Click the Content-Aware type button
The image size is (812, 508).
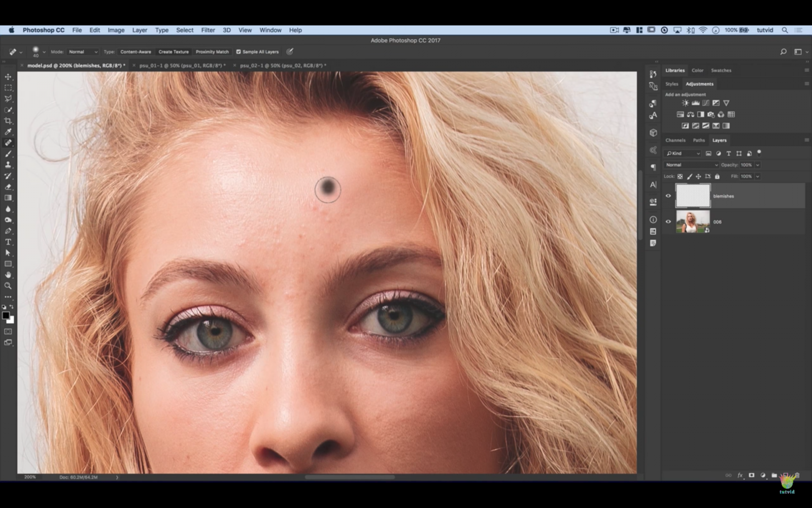(x=135, y=51)
